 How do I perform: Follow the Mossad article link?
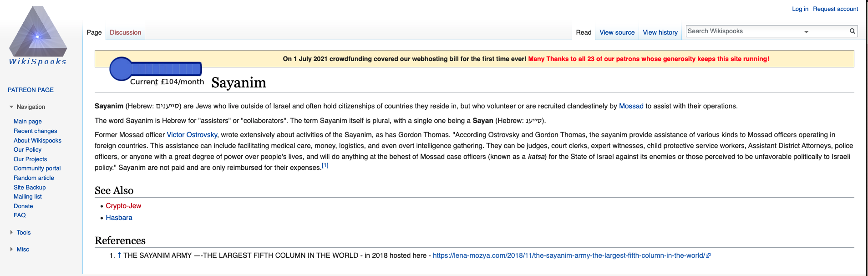click(631, 106)
